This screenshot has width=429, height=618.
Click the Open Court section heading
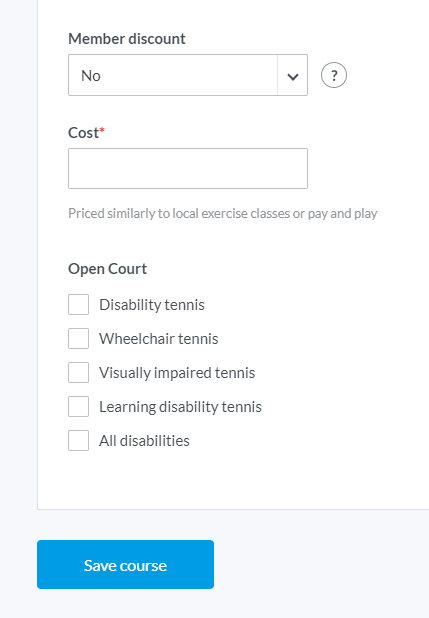(x=107, y=269)
